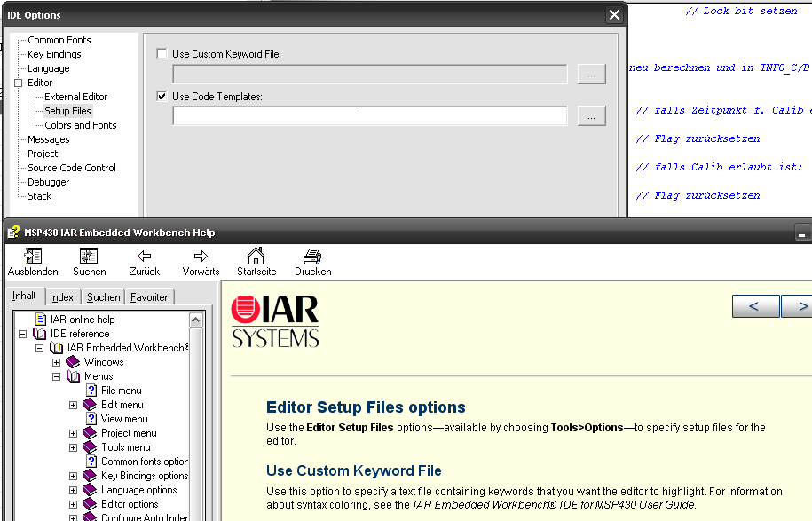
Task: Go to next help page button
Action: click(x=798, y=306)
